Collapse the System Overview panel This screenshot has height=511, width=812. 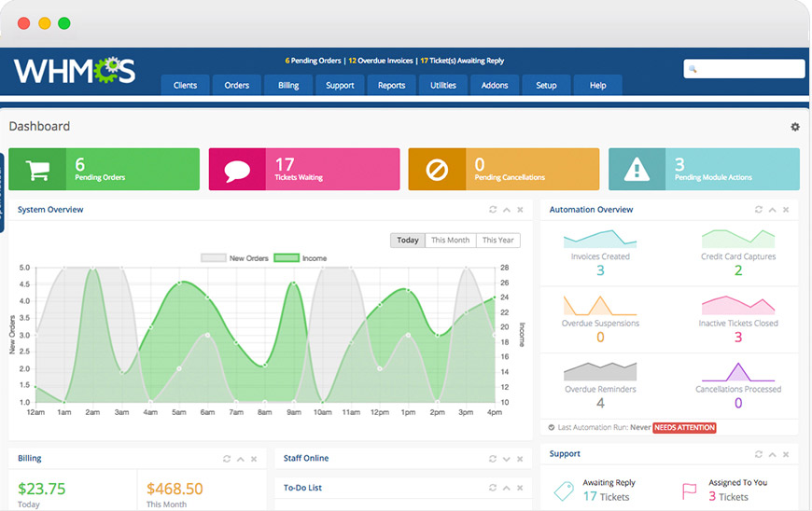click(507, 210)
